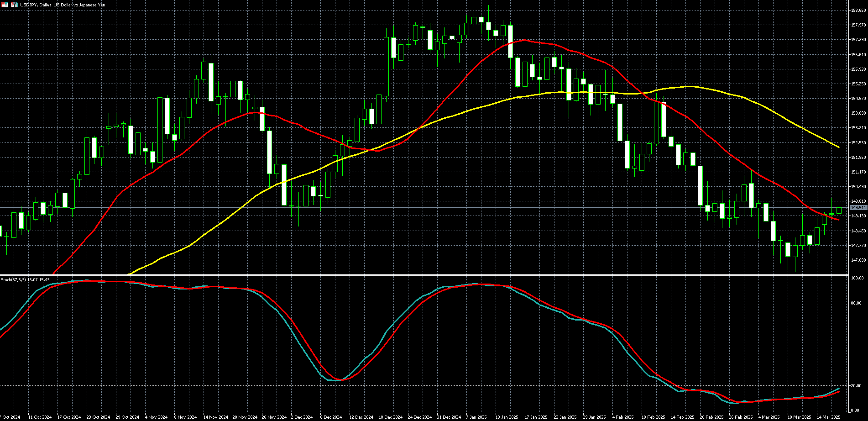Screen dimensions: 868x421
Task: Click the Stochastic 0.00 scale label
Action: (x=855, y=410)
